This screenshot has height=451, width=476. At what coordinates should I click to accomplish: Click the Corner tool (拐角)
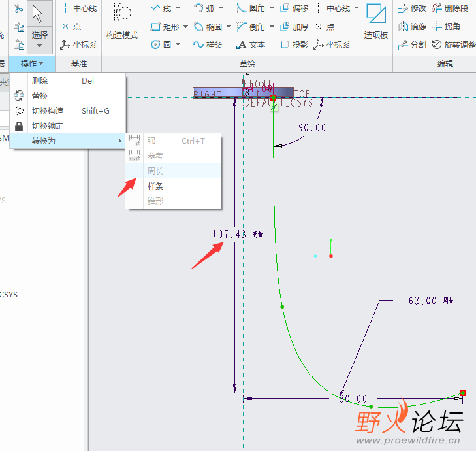tap(446, 27)
